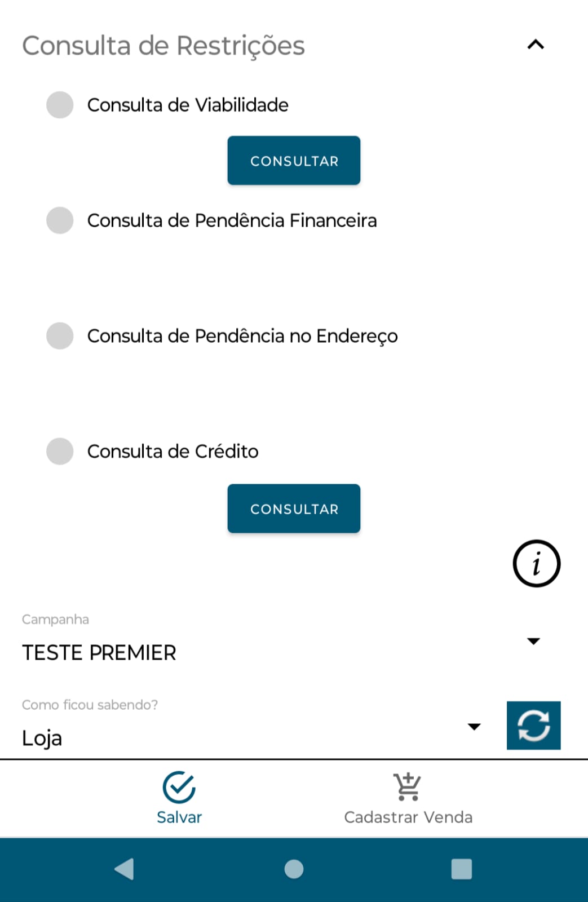Tap the circled info icon
This screenshot has width=588, height=902.
(536, 563)
